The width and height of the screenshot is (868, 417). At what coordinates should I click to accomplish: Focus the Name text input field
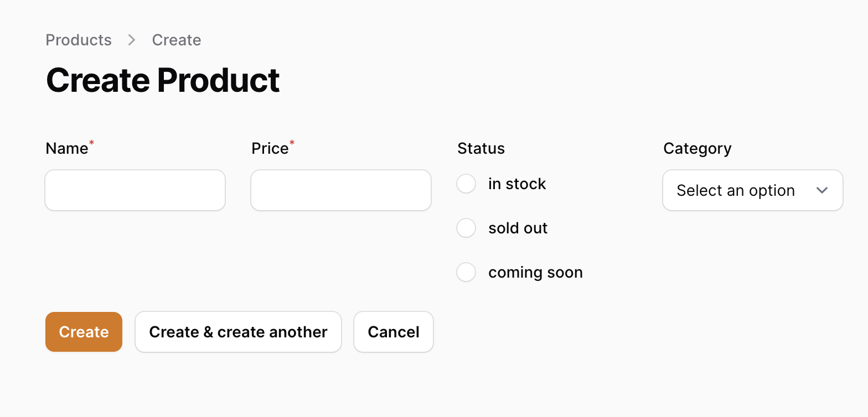coord(135,190)
